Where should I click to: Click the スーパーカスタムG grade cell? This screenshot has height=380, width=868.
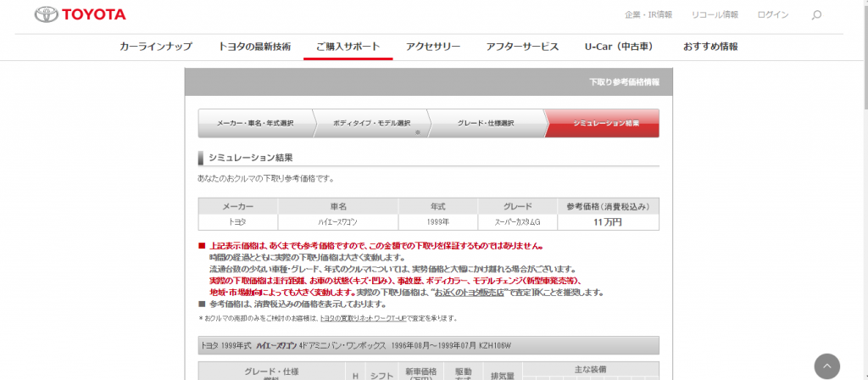(518, 222)
